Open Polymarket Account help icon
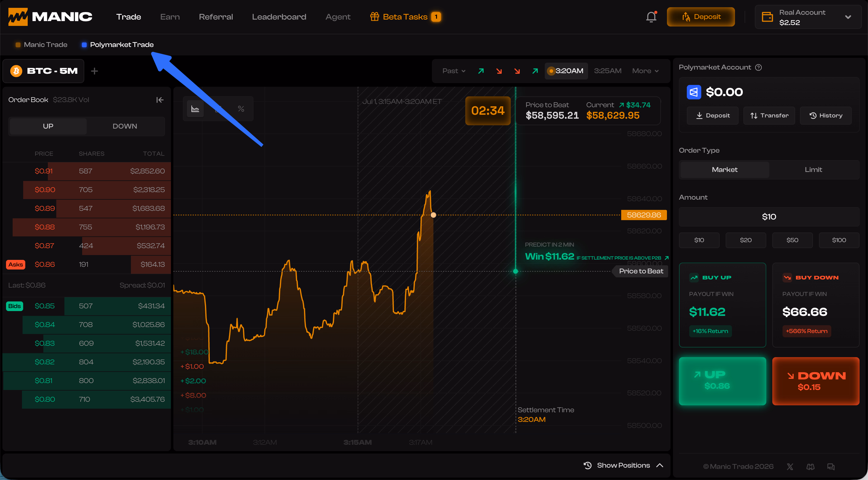The width and height of the screenshot is (868, 480). tap(758, 67)
